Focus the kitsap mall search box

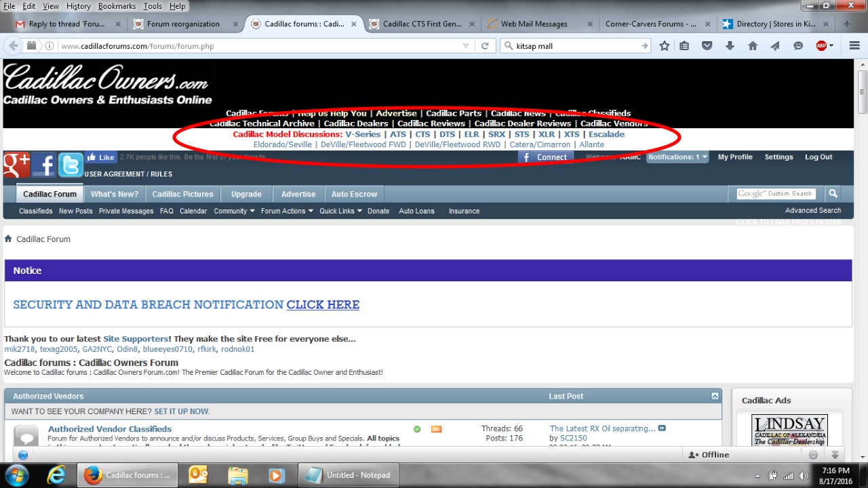[576, 46]
